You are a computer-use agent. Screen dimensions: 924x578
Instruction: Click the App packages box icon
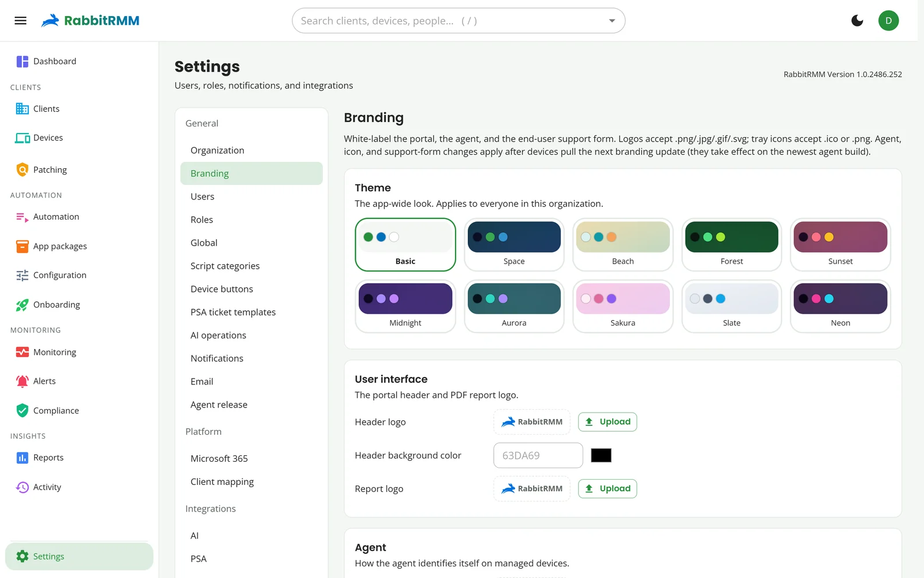[x=22, y=246]
